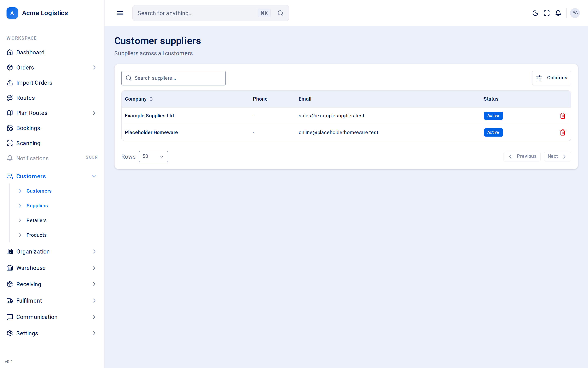Click sales@examplesupplies.test email

(331, 116)
